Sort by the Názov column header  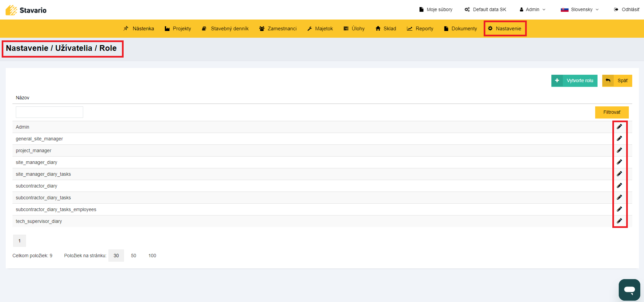coord(23,98)
